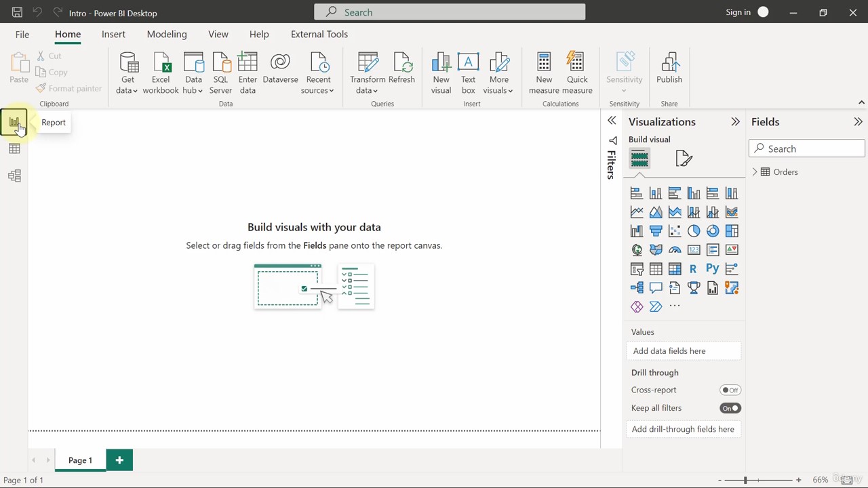Pick the filled map visual

pos(656,250)
